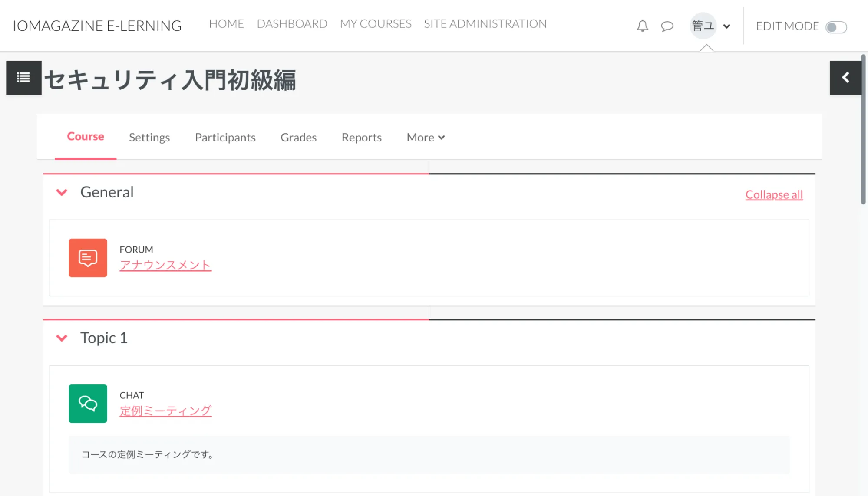Screen dimensions: 868x496
Task: Collapse the Topic 1 section chevron
Action: pyautogui.click(x=62, y=338)
